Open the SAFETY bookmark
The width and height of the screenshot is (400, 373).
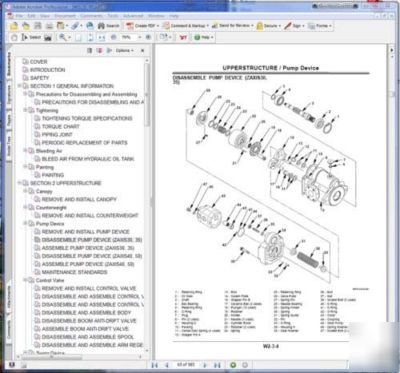pyautogui.click(x=39, y=78)
